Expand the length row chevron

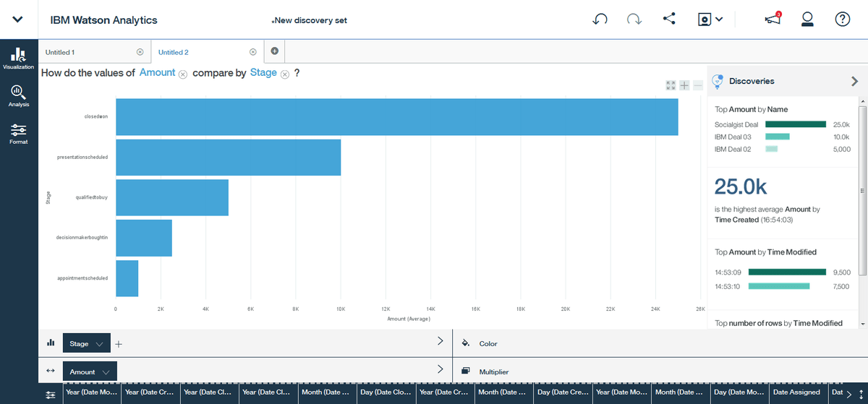point(440,369)
